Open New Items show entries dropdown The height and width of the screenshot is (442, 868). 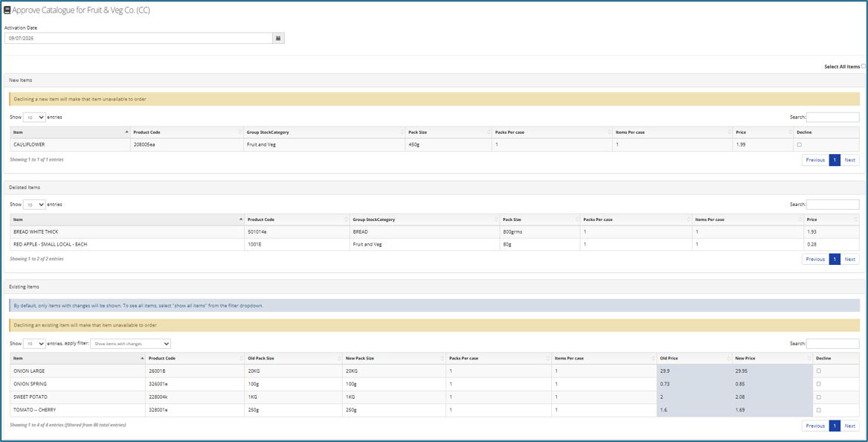coord(34,118)
